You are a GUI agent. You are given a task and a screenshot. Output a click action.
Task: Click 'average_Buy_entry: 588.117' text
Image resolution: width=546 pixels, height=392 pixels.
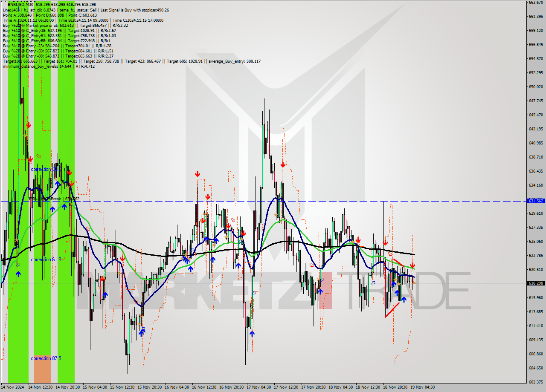click(x=234, y=61)
